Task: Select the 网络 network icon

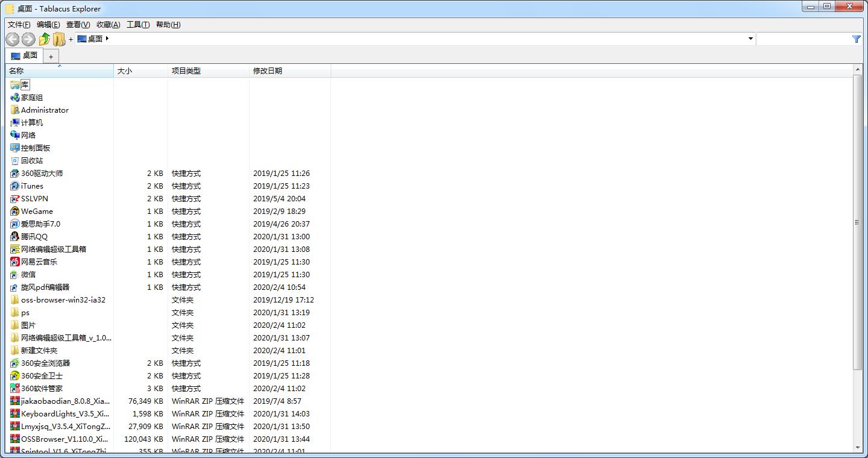Action: coord(15,136)
